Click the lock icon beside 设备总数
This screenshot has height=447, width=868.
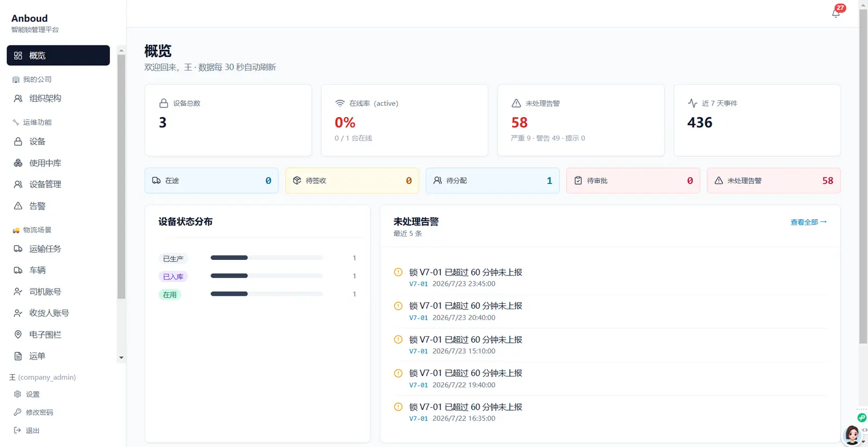(163, 103)
